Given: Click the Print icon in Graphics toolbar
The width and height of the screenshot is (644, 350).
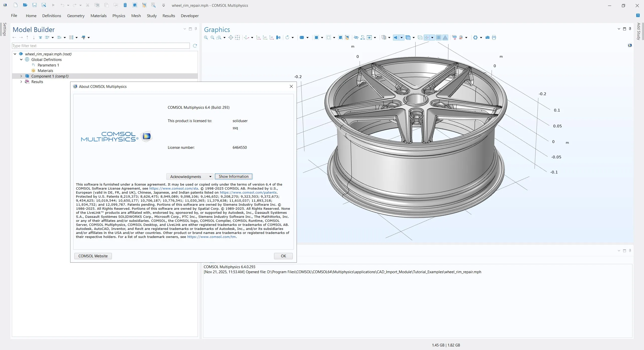Looking at the screenshot, I should 494,38.
